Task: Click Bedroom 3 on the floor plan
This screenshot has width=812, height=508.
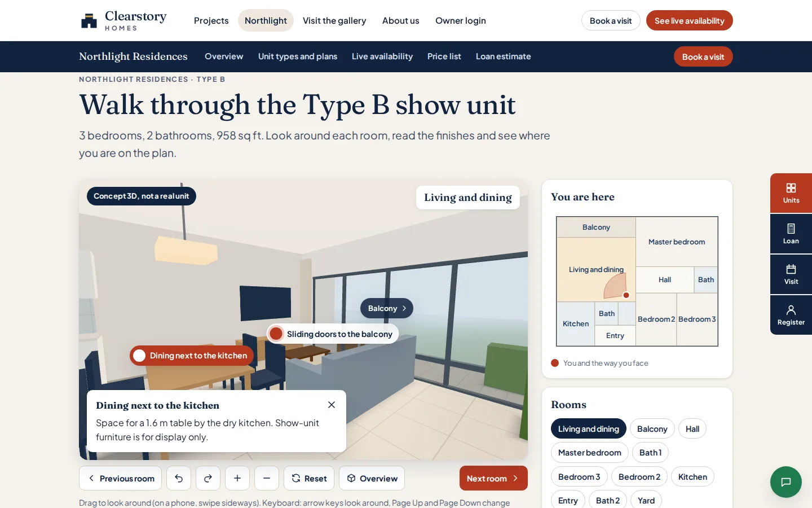Action: pos(697,319)
